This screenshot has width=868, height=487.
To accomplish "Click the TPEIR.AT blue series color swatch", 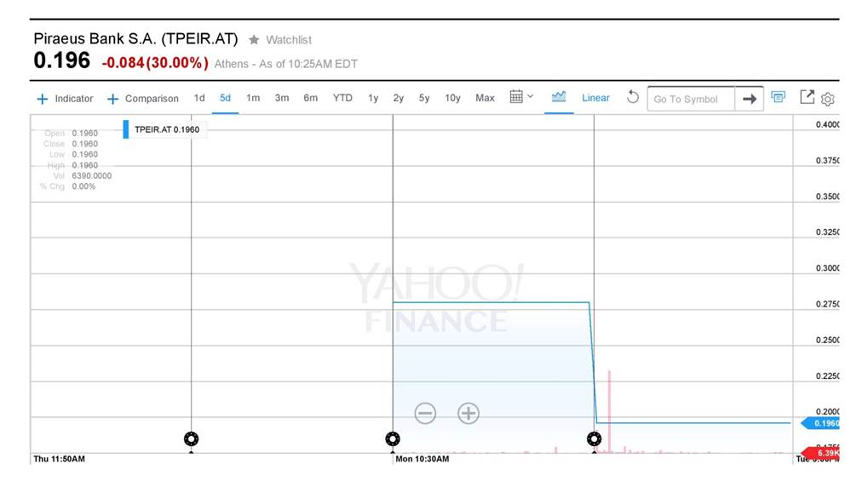I will 126,129.
